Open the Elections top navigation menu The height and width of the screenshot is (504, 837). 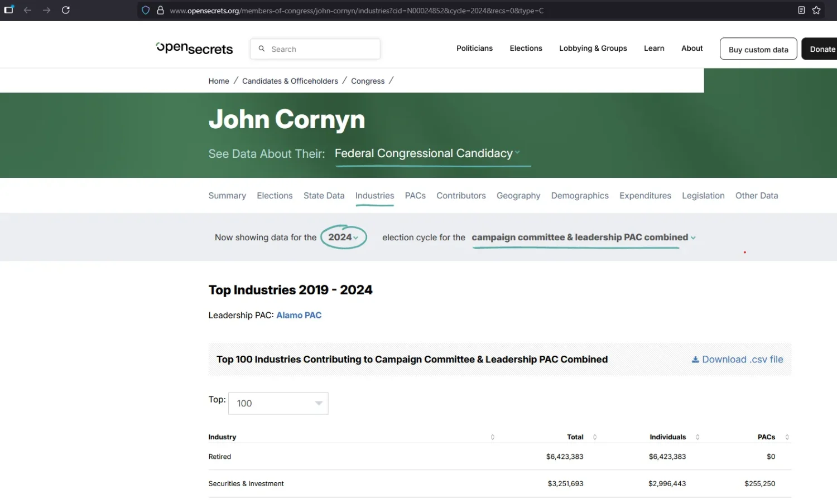point(526,49)
